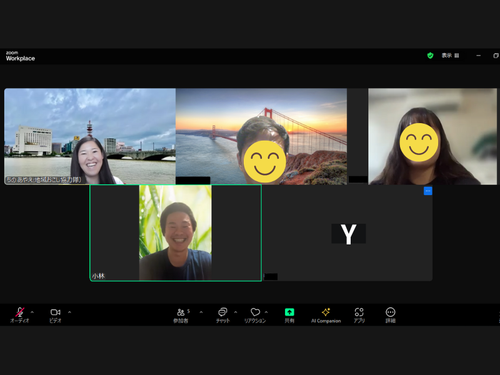Expand the participants options caret
Image resolution: width=500 pixels, height=375 pixels.
201,312
